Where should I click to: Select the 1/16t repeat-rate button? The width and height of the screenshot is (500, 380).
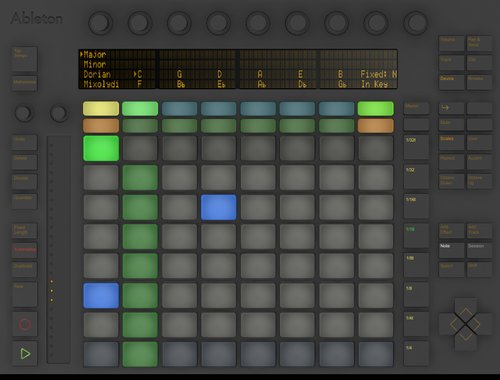coord(416,207)
